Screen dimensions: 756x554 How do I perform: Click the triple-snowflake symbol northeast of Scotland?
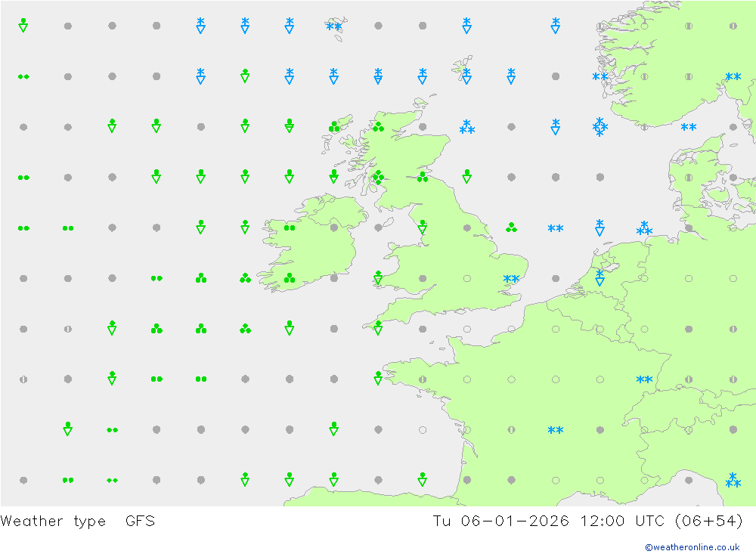(466, 127)
